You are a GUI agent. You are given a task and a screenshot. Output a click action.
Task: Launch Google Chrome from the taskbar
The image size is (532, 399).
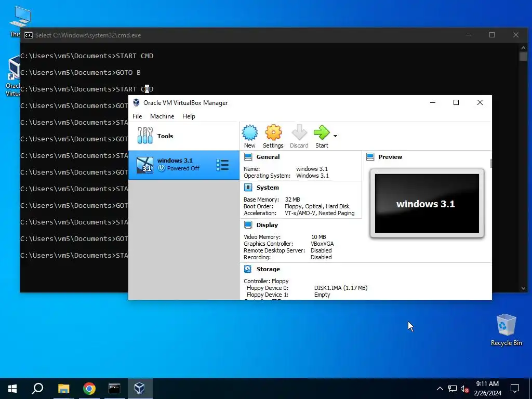pyautogui.click(x=89, y=389)
